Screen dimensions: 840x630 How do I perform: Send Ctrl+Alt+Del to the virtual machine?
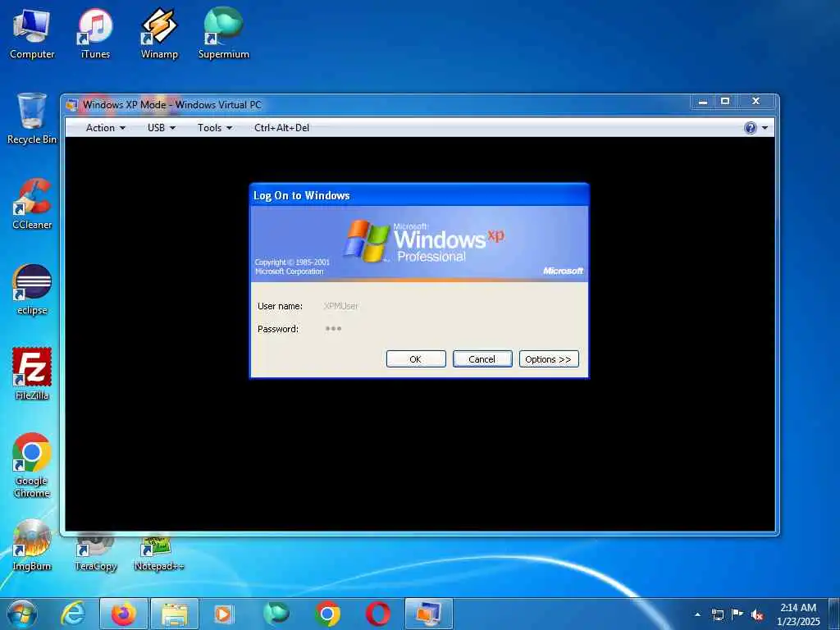pyautogui.click(x=282, y=127)
